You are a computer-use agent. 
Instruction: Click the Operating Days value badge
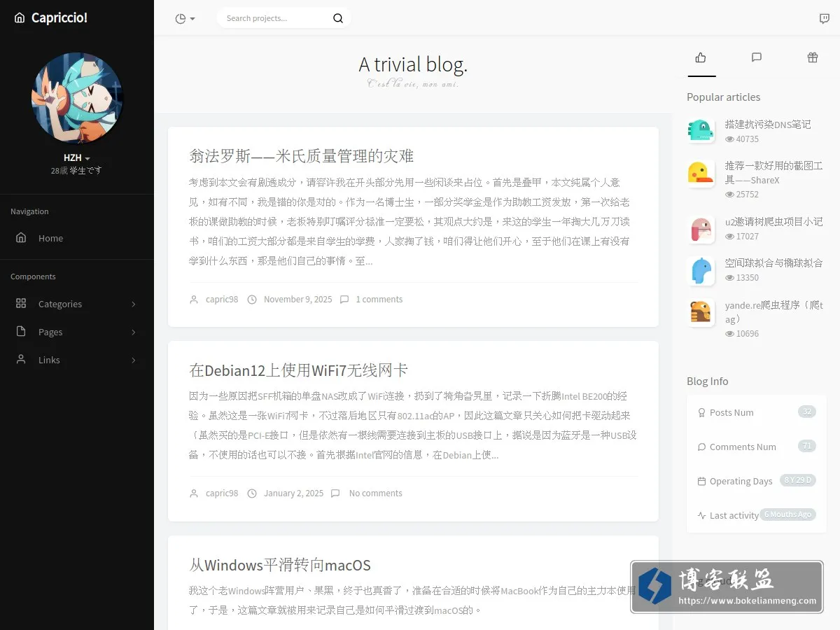pos(798,480)
